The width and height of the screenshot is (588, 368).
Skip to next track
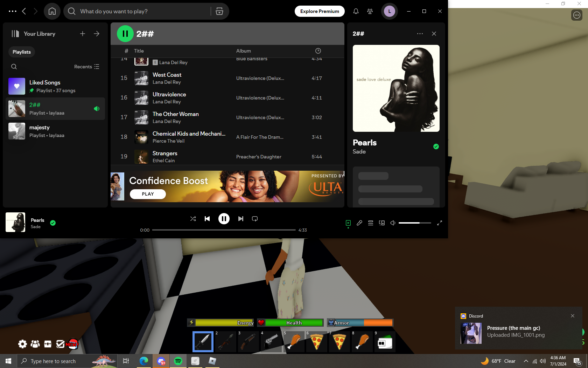[x=241, y=219]
